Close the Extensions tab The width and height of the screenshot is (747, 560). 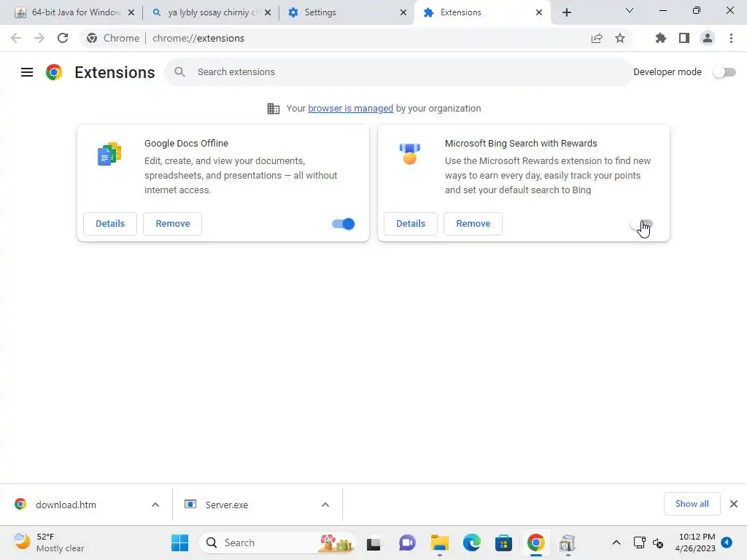(539, 12)
